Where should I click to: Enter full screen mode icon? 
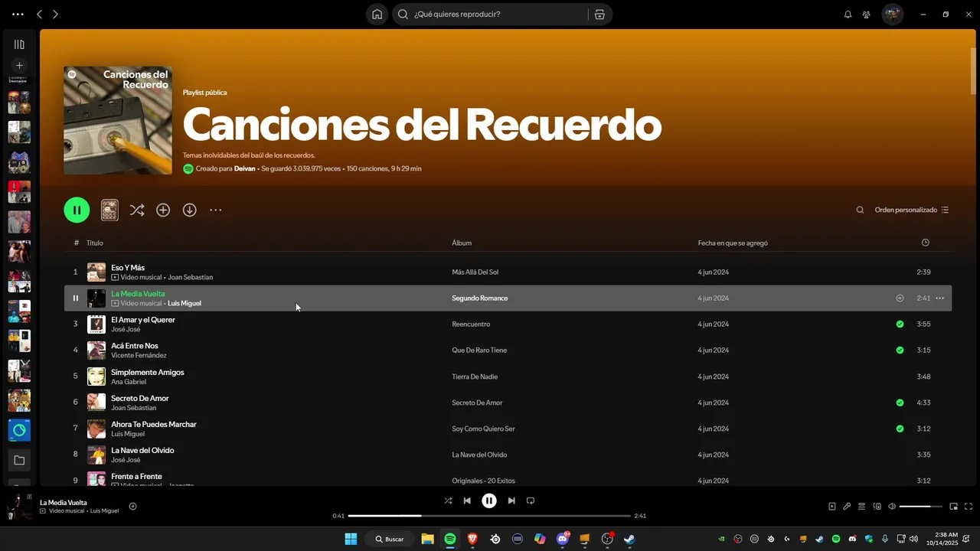click(x=969, y=507)
